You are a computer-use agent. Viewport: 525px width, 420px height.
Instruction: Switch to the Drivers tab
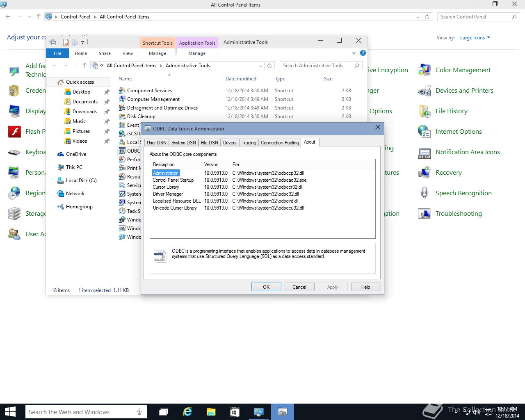pos(230,143)
